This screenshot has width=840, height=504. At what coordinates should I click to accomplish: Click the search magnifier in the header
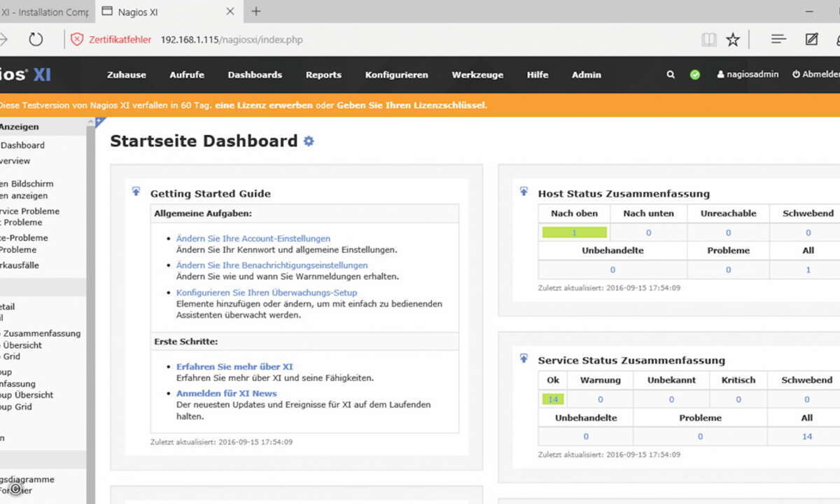pos(671,75)
